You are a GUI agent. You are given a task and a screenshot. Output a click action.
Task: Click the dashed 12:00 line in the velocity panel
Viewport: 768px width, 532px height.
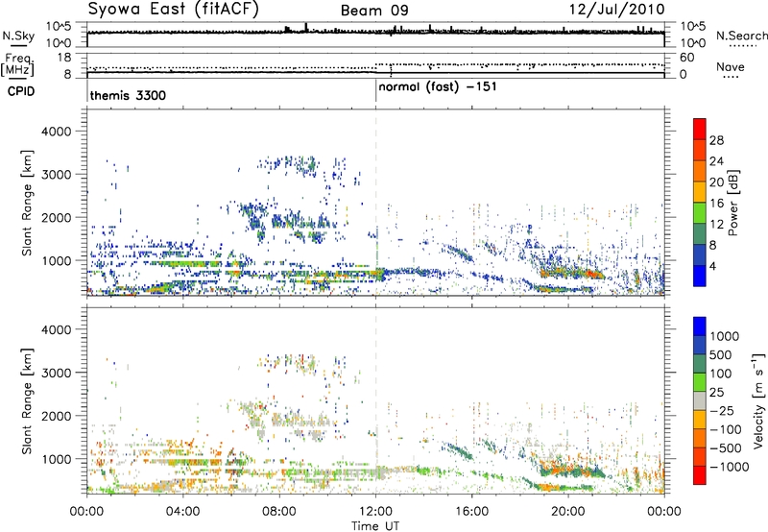click(375, 400)
